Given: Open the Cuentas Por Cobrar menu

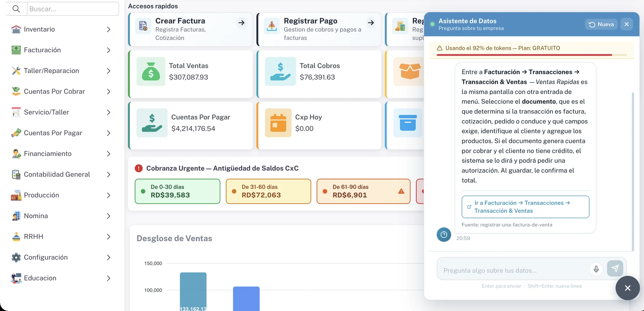Looking at the screenshot, I should pos(62,92).
